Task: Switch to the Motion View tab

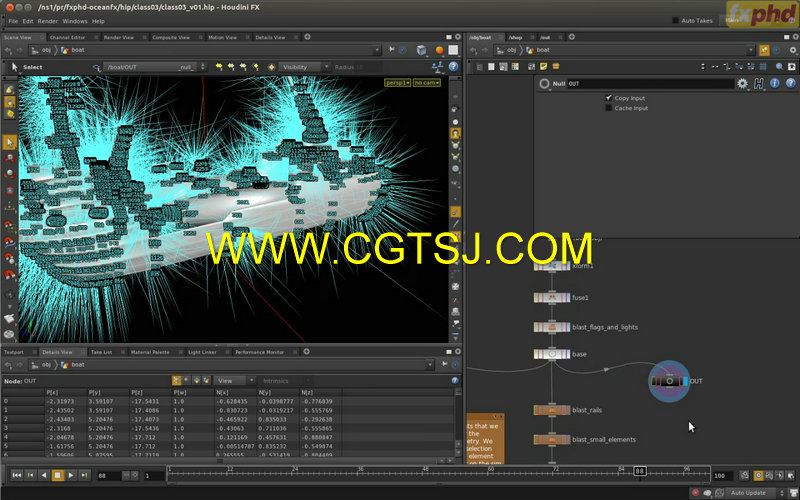Action: [222, 37]
